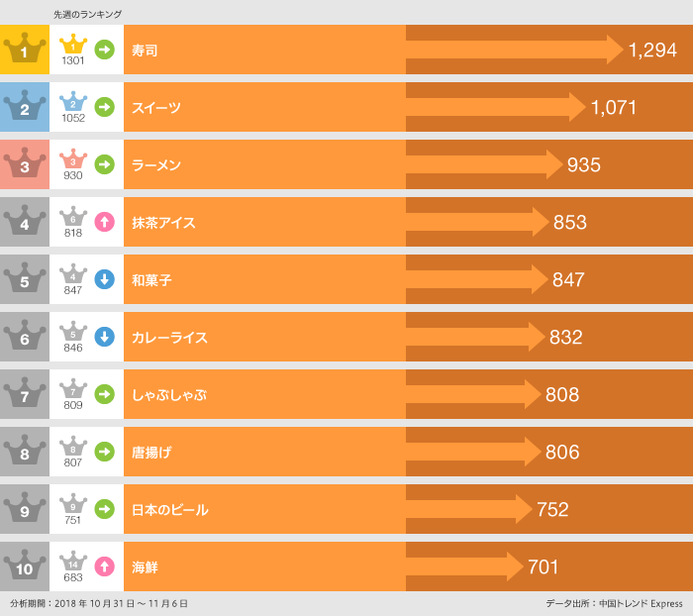Click the ラーメン label

[x=156, y=165]
